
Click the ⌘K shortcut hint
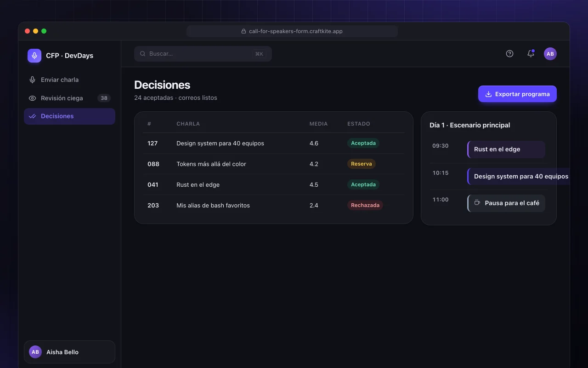coord(259,54)
